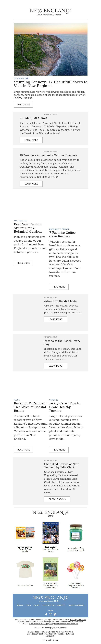Open the Yankee Magazine footer menu item
The width and height of the screenshot is (101, 644).
click(76, 605)
